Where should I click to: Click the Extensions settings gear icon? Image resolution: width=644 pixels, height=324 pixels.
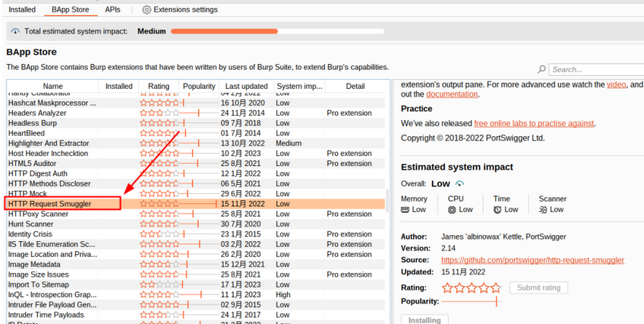click(x=147, y=10)
